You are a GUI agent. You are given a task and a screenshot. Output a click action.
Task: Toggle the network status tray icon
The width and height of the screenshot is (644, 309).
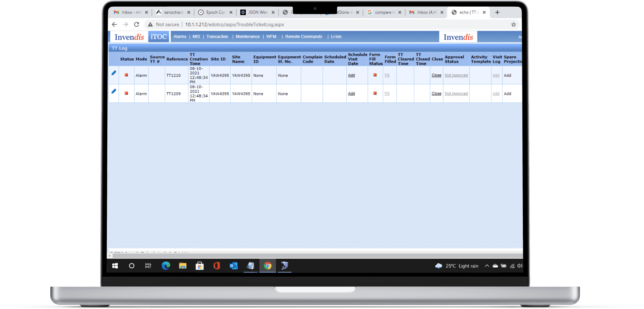pos(513,266)
